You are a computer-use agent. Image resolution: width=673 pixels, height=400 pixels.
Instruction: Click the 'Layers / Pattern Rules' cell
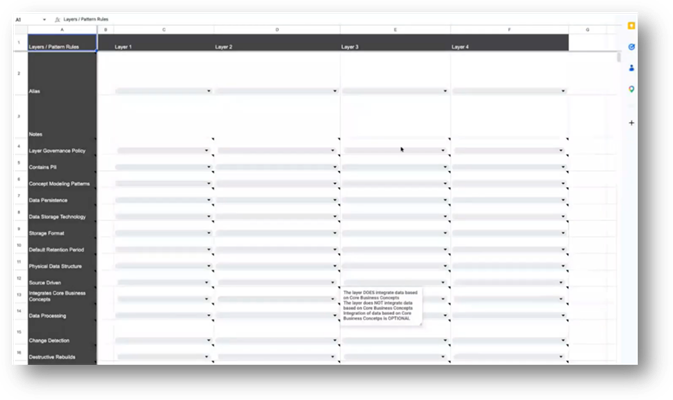[62, 43]
